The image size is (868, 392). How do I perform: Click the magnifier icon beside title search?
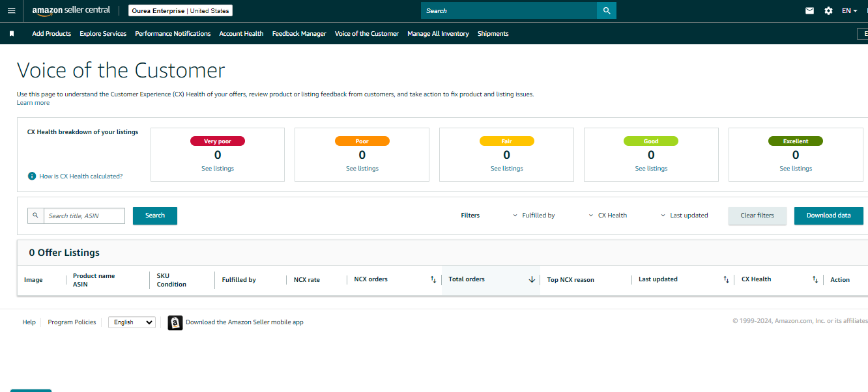[x=36, y=216]
